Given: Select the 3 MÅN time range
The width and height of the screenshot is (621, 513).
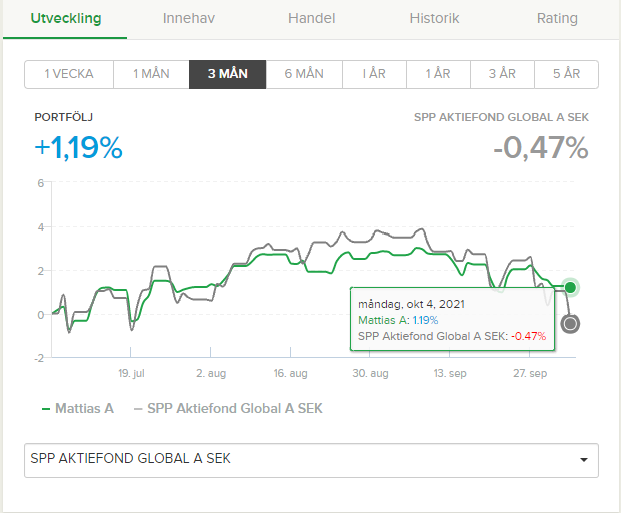Looking at the screenshot, I should click(x=228, y=74).
